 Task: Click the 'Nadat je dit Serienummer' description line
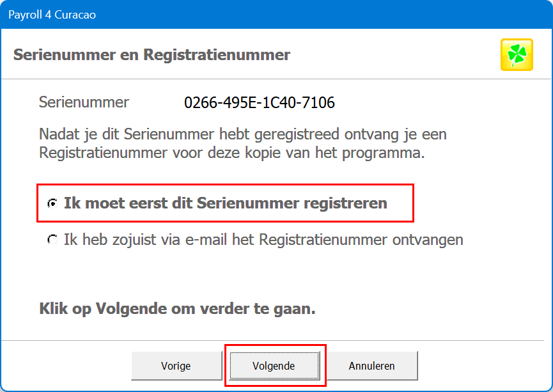(242, 135)
